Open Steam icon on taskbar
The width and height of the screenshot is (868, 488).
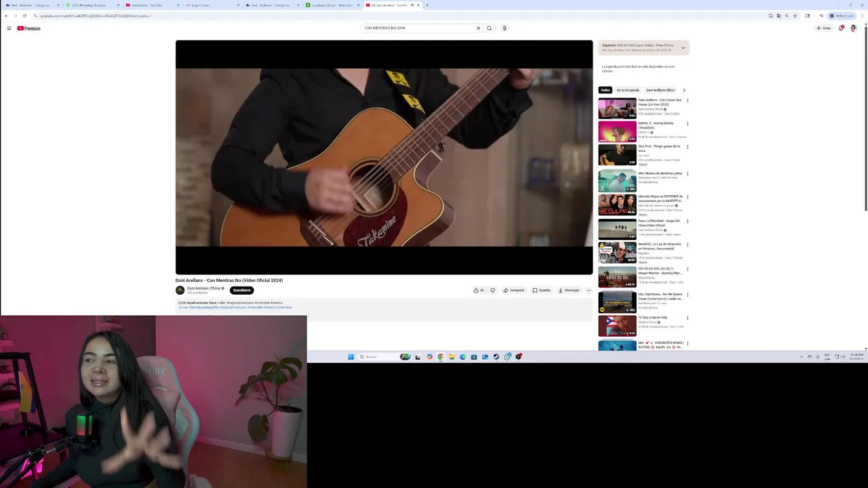coord(496,357)
